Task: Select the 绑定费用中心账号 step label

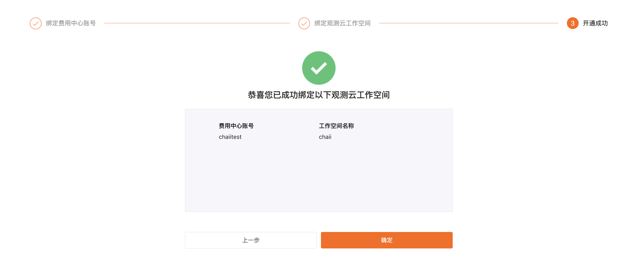Action: pyautogui.click(x=71, y=23)
